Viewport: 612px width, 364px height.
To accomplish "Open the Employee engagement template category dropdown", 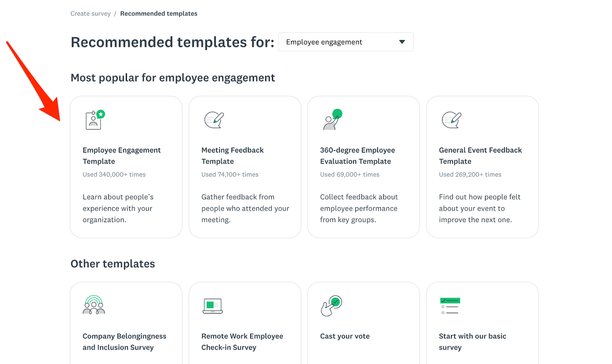I will (x=345, y=42).
